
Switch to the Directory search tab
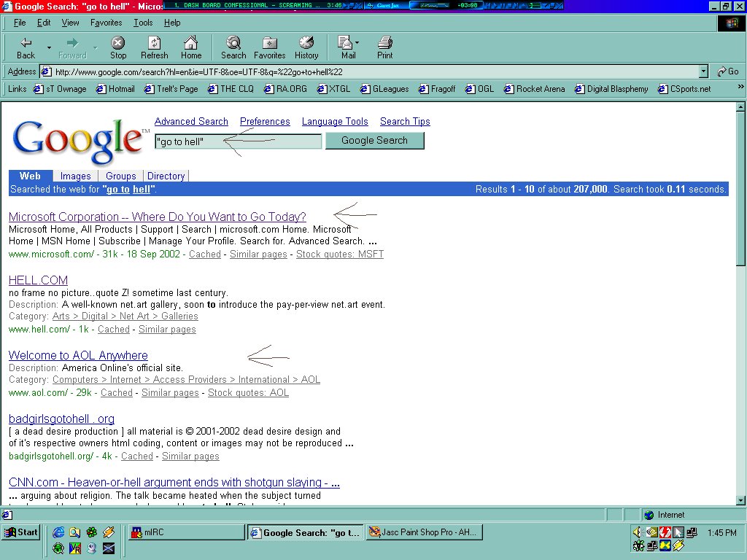pyautogui.click(x=166, y=176)
